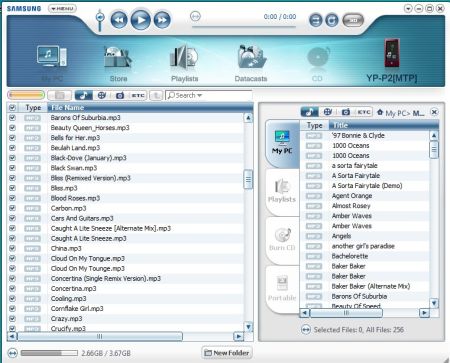Sort by the Title column in the right panel
This screenshot has height=363, width=450.
pyautogui.click(x=383, y=125)
